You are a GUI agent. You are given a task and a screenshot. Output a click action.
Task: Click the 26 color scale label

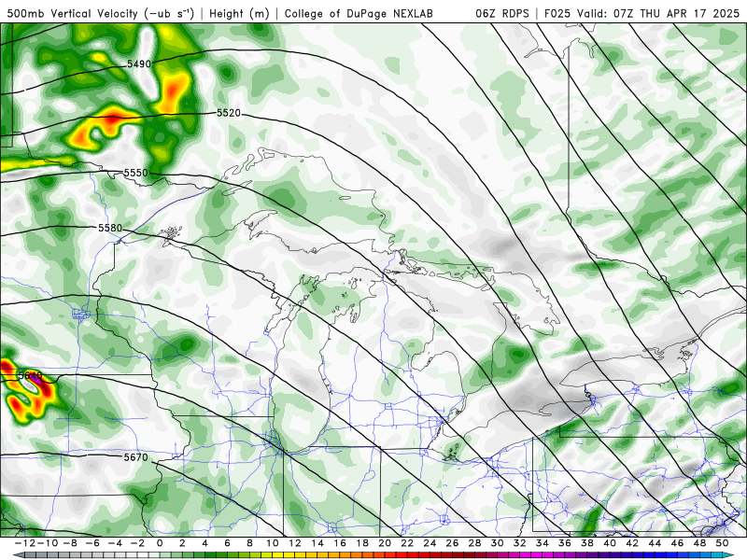pyautogui.click(x=452, y=543)
